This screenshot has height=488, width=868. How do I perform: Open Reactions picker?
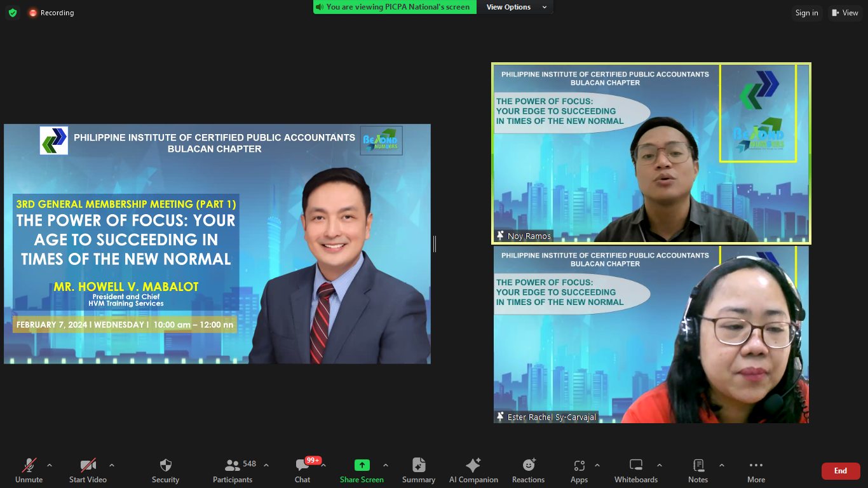[x=528, y=471]
